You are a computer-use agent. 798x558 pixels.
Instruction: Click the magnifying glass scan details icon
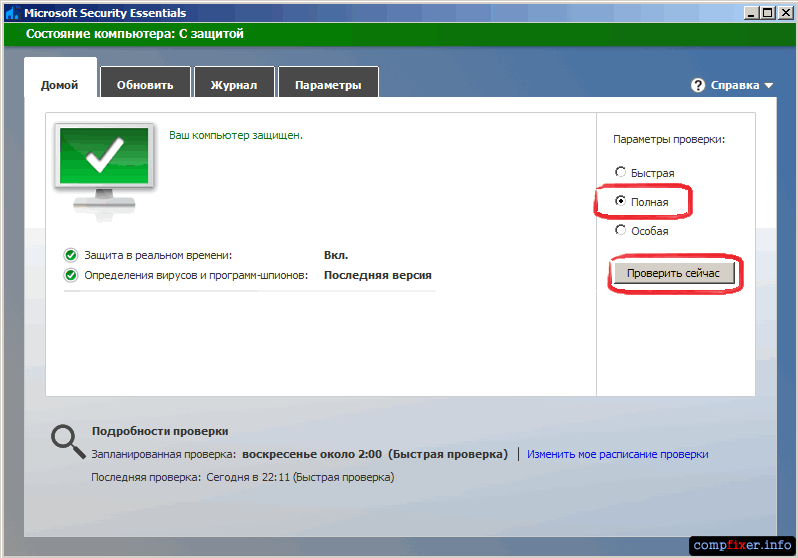pos(68,441)
